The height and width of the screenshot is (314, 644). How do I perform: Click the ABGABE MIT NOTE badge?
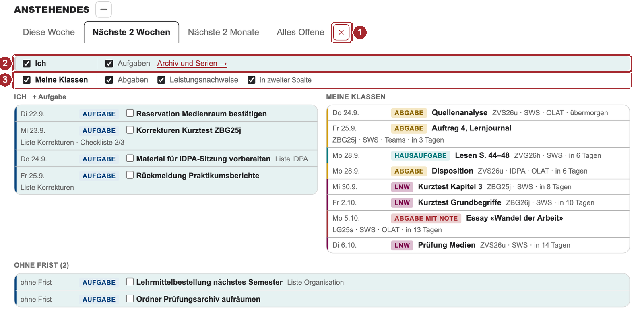tap(426, 218)
